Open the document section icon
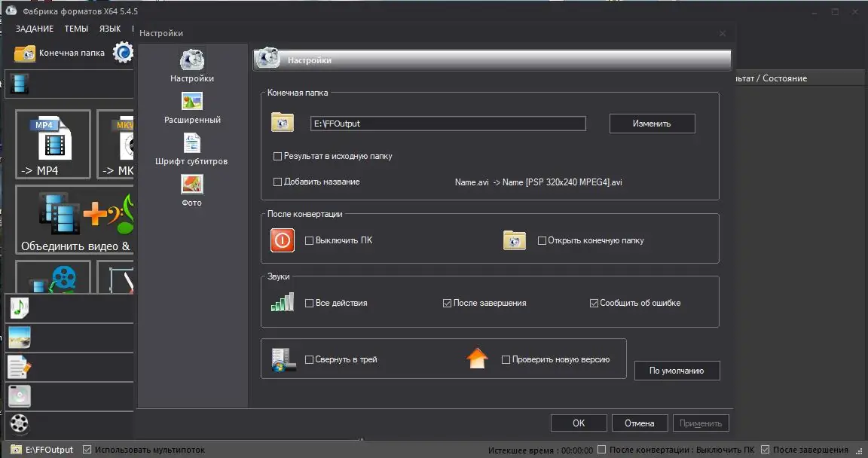Viewport: 868px width, 458px height. pyautogui.click(x=20, y=367)
